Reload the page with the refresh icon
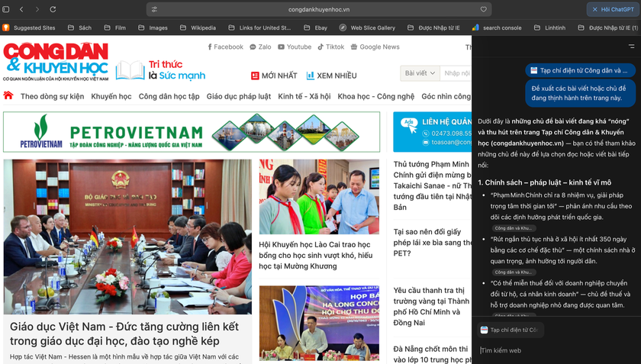 [53, 9]
